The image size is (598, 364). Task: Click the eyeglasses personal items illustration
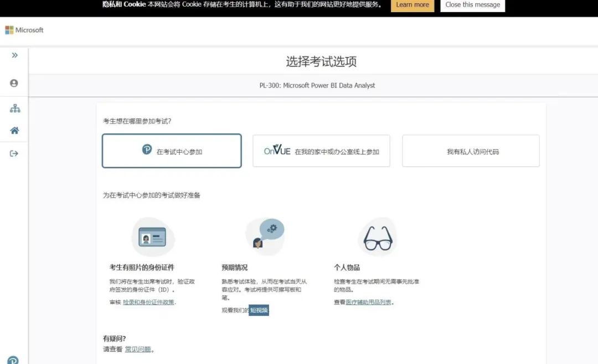click(x=378, y=237)
